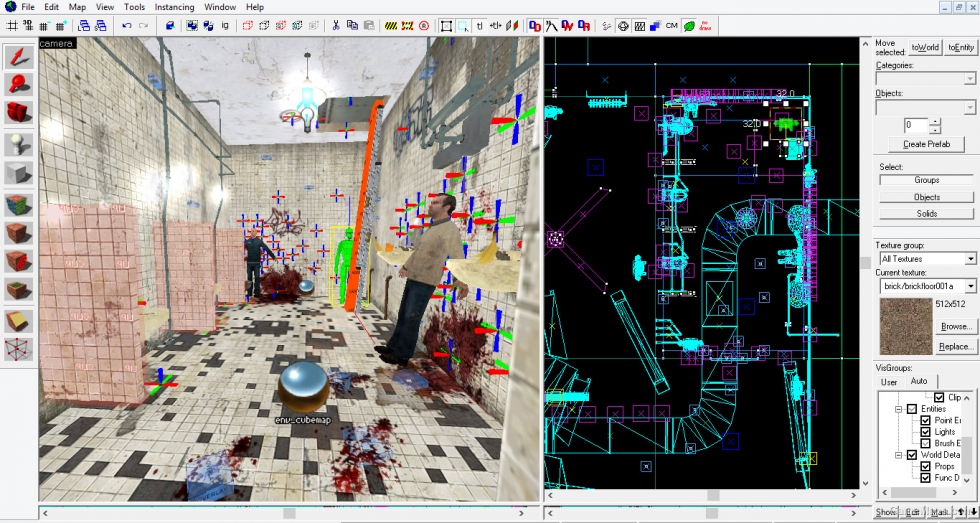
Task: Toggle the Func Detail visgroup checkbox
Action: click(x=926, y=477)
